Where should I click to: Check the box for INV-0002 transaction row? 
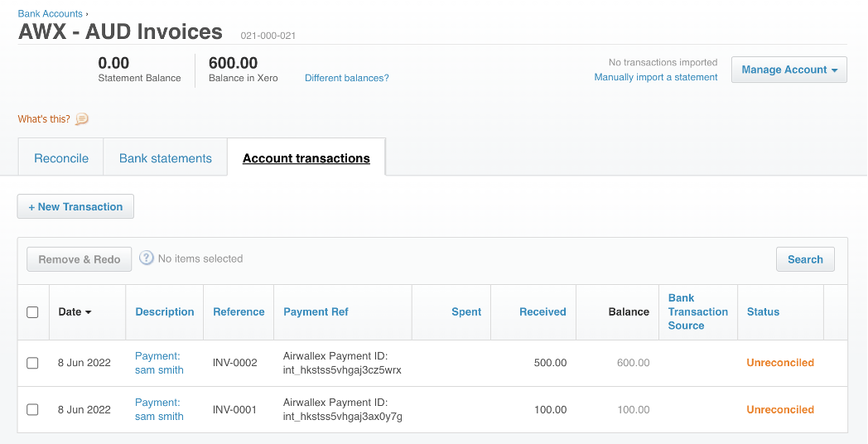tap(32, 363)
